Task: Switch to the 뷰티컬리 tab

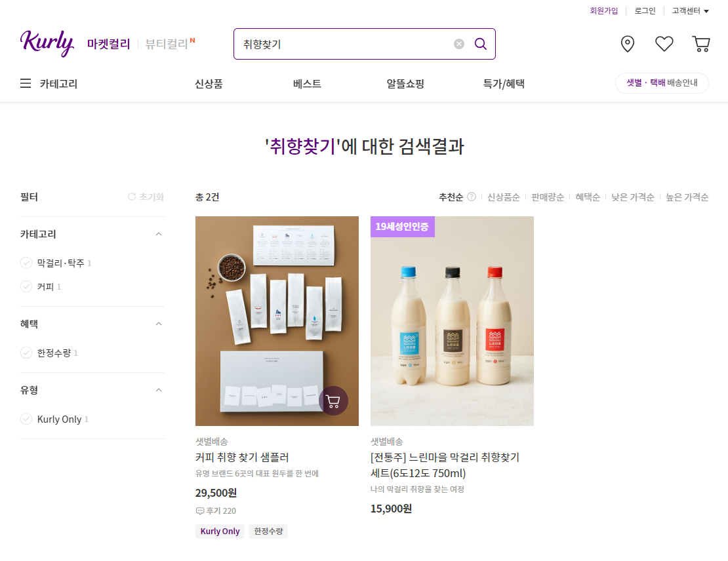Action: point(165,43)
